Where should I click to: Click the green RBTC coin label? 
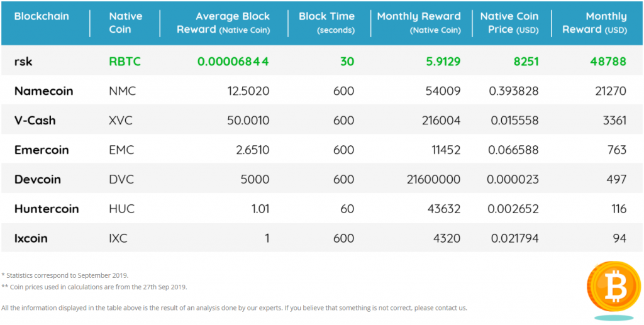(126, 62)
